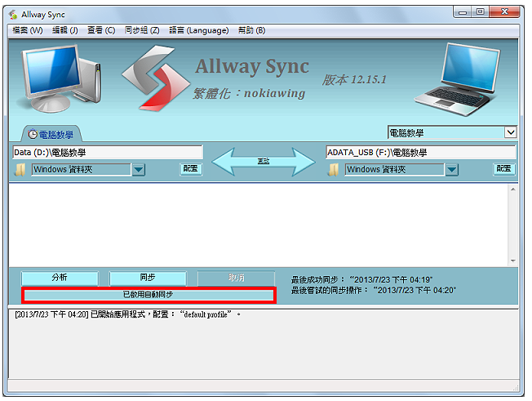The image size is (532, 401).
Task: Open the 編輯 (J) menu
Action: (64, 30)
